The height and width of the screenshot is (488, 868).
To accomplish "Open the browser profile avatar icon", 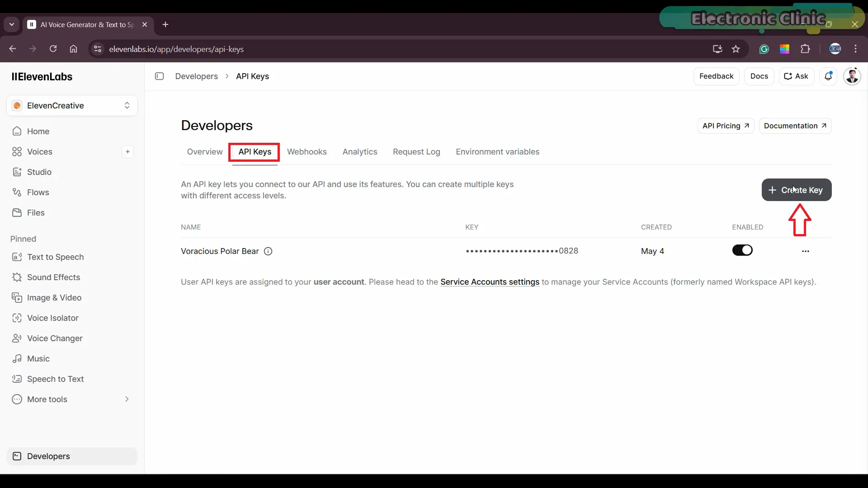I will click(835, 49).
